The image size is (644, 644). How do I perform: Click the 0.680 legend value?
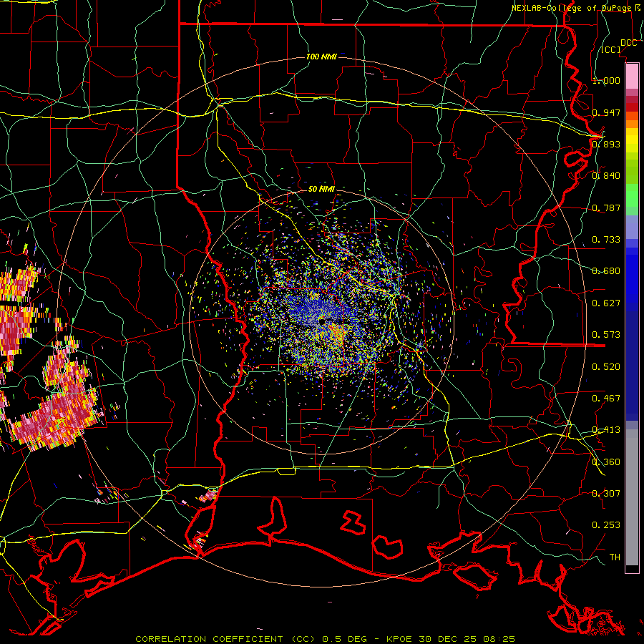click(x=606, y=271)
